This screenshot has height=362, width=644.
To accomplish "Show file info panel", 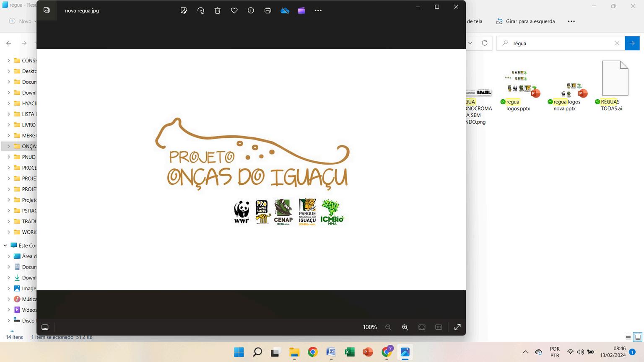I will click(x=251, y=10).
